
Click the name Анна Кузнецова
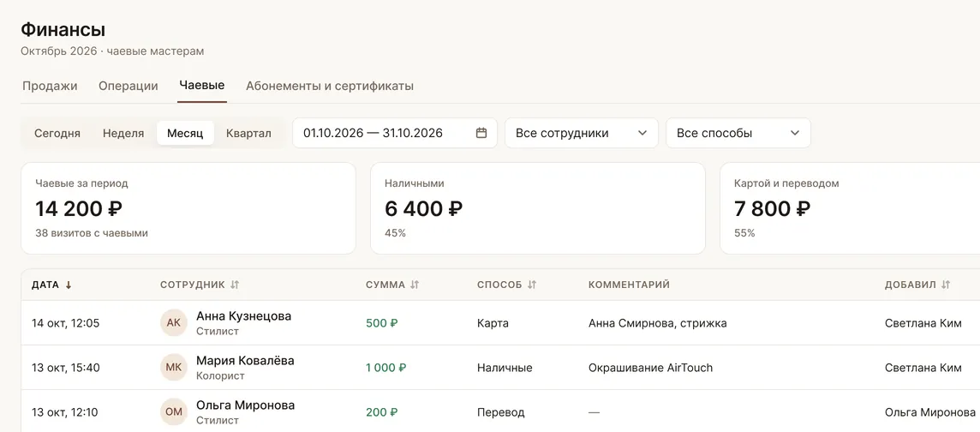point(244,316)
